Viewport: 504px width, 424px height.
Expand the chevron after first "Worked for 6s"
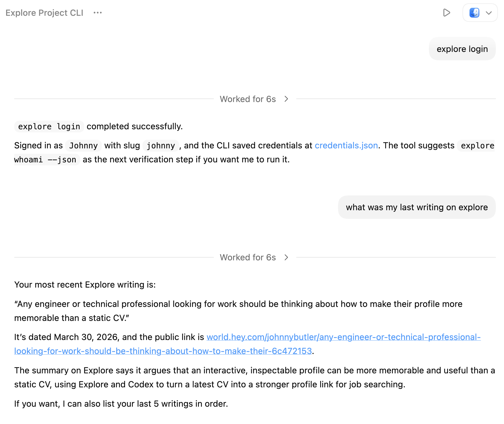[x=286, y=99]
